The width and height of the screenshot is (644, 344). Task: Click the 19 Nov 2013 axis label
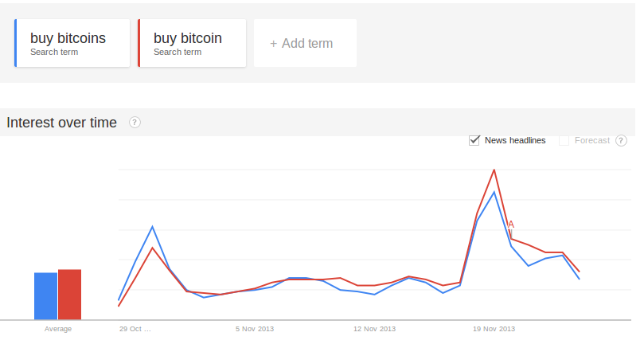coord(494,329)
